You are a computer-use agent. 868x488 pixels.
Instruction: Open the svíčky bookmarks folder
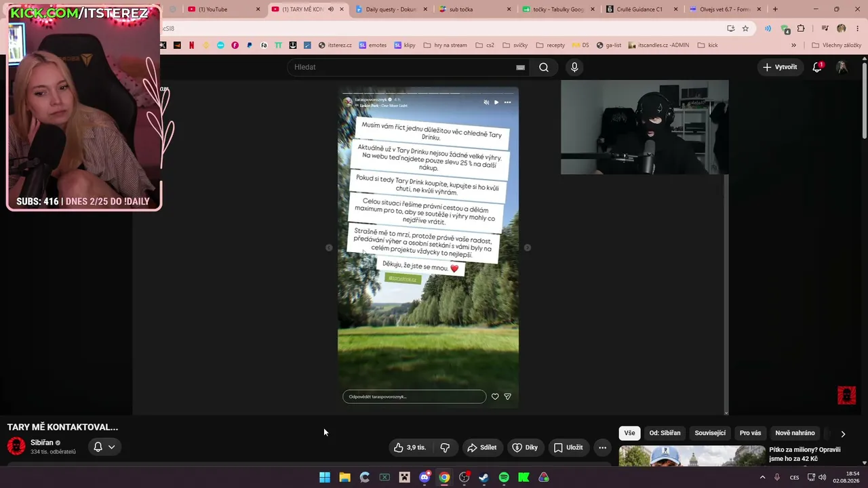point(515,45)
